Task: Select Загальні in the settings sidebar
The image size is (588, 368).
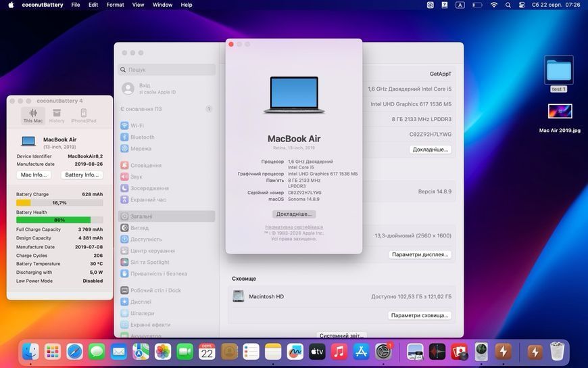Action: pos(167,216)
